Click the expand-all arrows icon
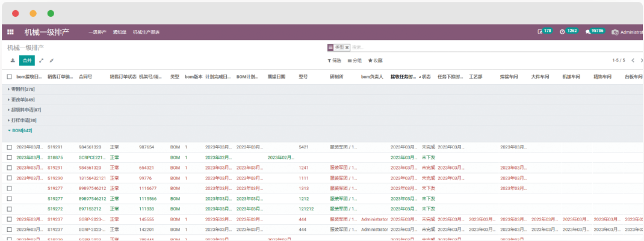This screenshot has height=241, width=644. pyautogui.click(x=42, y=61)
